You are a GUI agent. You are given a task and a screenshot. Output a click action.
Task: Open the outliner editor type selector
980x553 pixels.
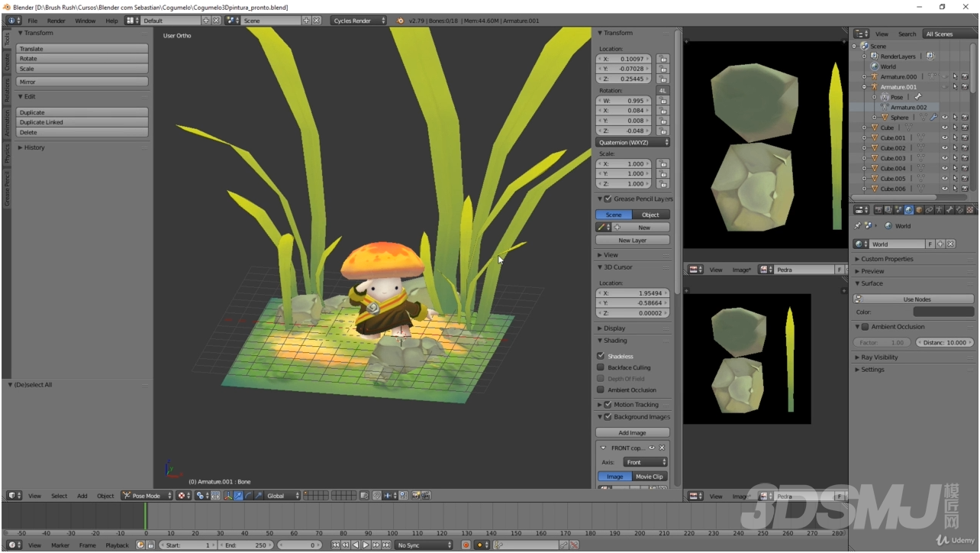[x=862, y=34]
